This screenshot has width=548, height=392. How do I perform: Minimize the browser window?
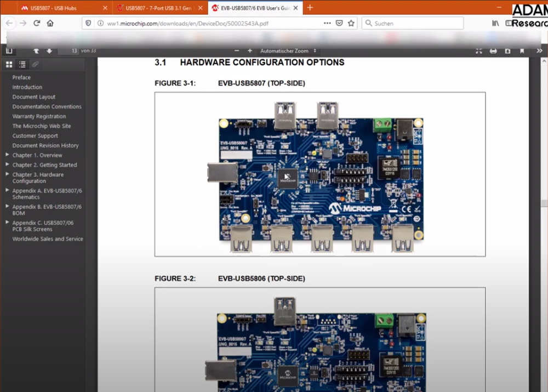499,7
